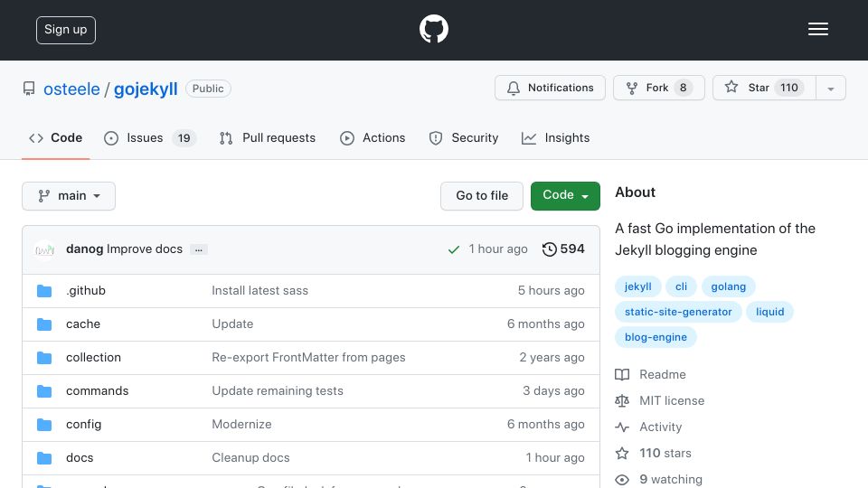Open the Star list dropdown arrow
This screenshot has height=488, width=868.
pos(830,88)
